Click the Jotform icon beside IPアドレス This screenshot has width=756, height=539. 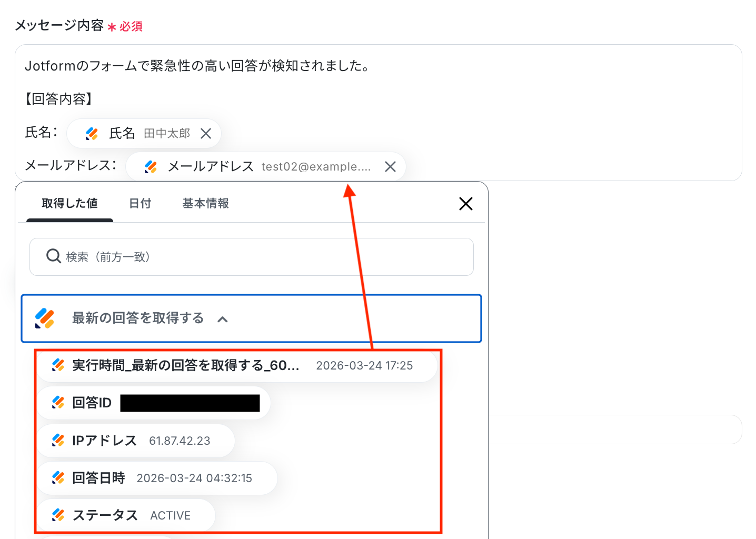58,441
